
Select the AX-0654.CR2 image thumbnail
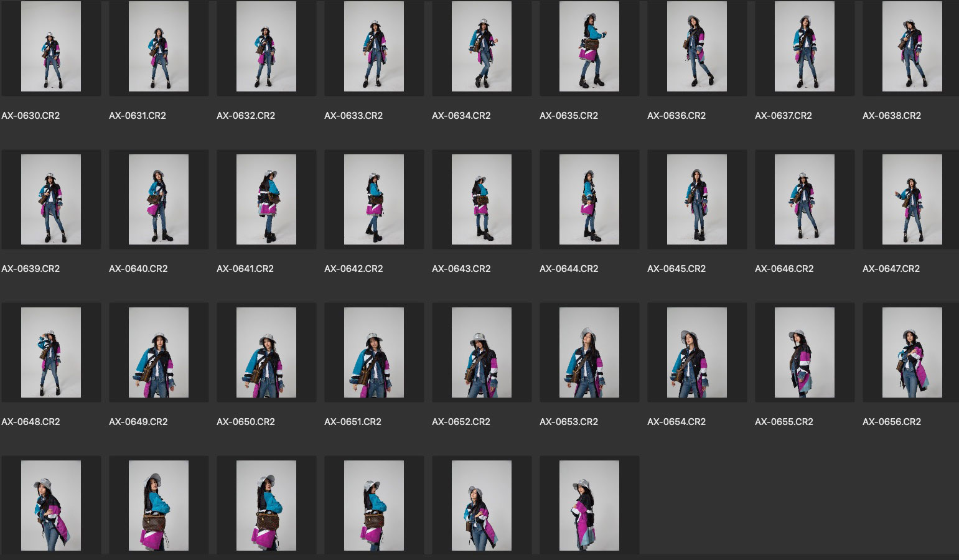pos(697,353)
